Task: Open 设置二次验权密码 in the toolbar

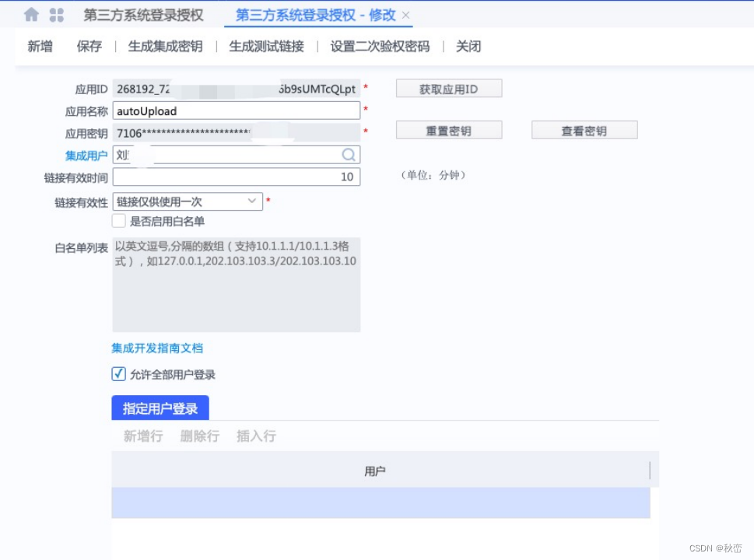Action: (380, 46)
